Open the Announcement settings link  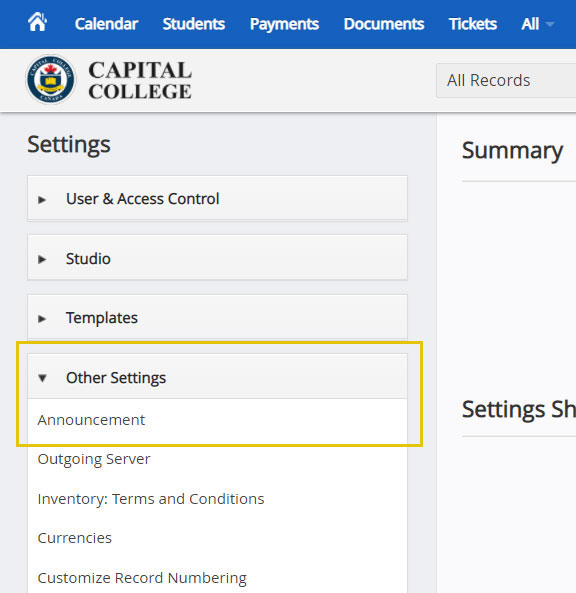pyautogui.click(x=91, y=420)
